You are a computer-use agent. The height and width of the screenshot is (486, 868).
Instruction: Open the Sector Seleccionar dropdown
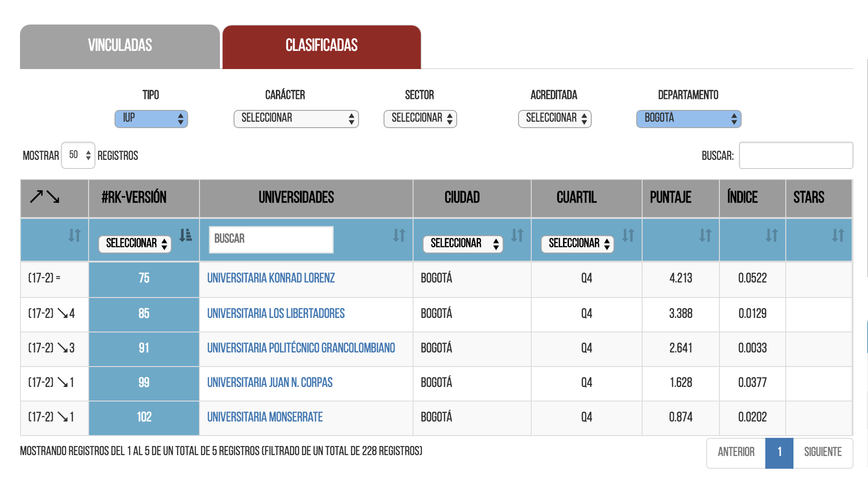click(x=420, y=119)
